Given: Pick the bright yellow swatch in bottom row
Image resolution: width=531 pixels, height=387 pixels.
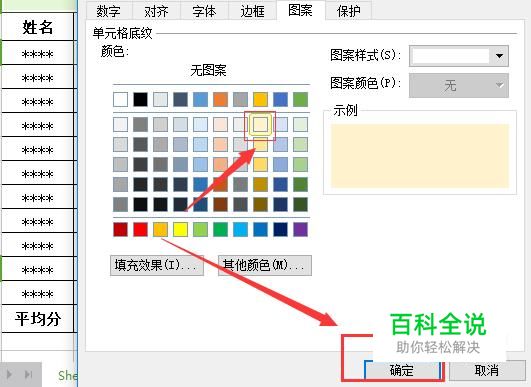Looking at the screenshot, I should tap(180, 229).
